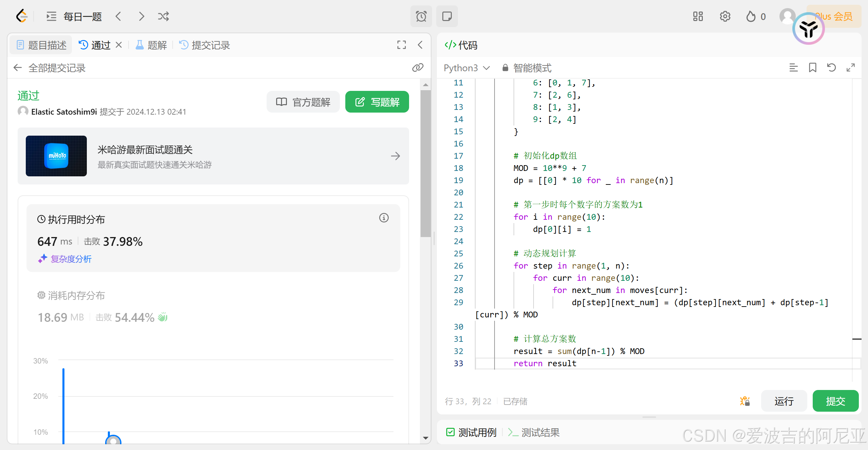
Task: Click the green 提交 button
Action: point(835,401)
